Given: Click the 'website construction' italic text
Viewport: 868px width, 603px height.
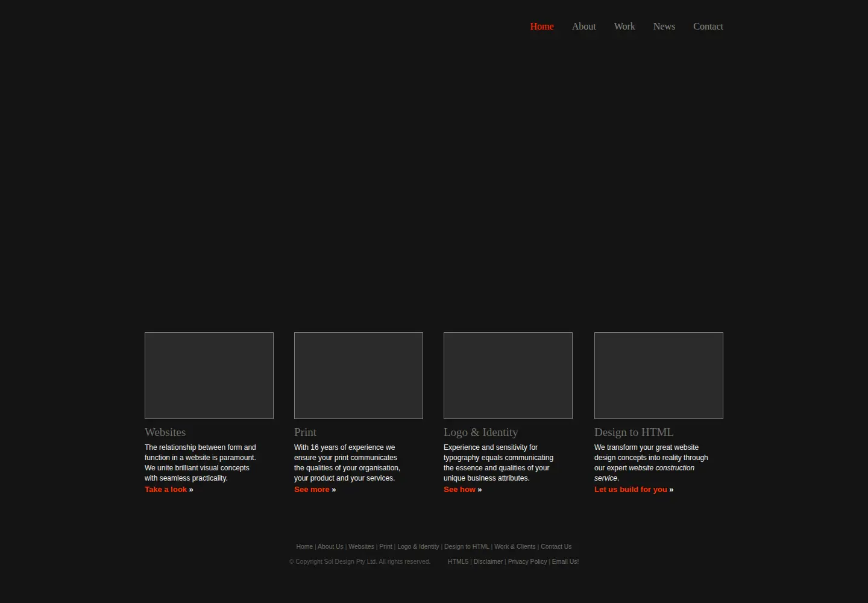Looking at the screenshot, I should (661, 468).
